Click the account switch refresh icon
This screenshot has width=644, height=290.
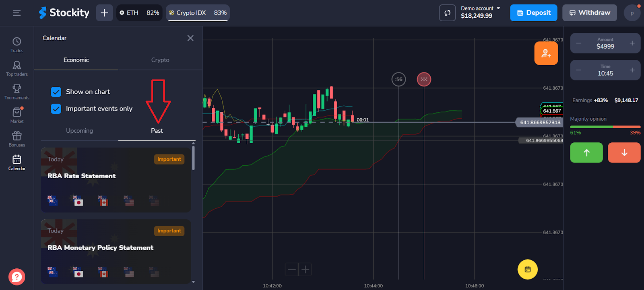447,13
